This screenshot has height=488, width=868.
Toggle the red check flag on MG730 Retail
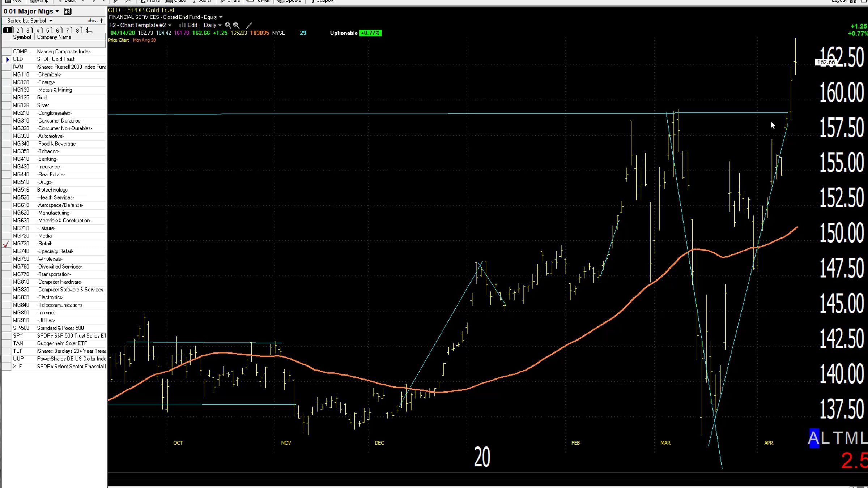[x=6, y=244]
